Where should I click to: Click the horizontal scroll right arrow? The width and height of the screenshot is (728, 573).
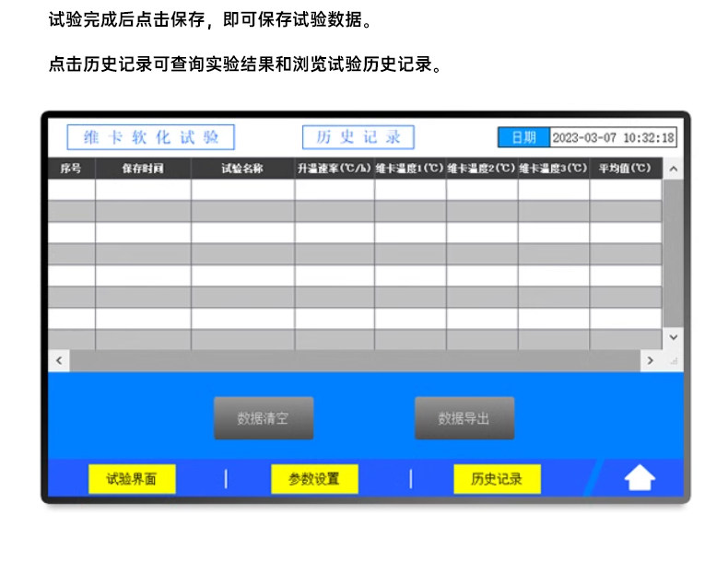pyautogui.click(x=650, y=360)
